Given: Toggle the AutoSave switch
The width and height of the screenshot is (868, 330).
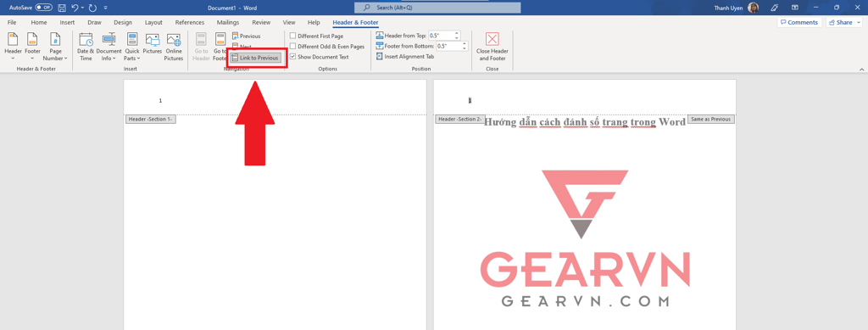Looking at the screenshot, I should pos(44,8).
